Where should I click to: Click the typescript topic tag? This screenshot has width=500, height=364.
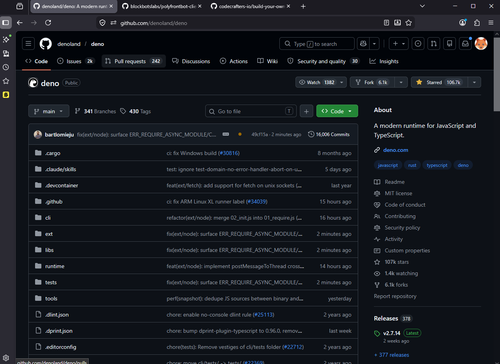[x=437, y=165]
